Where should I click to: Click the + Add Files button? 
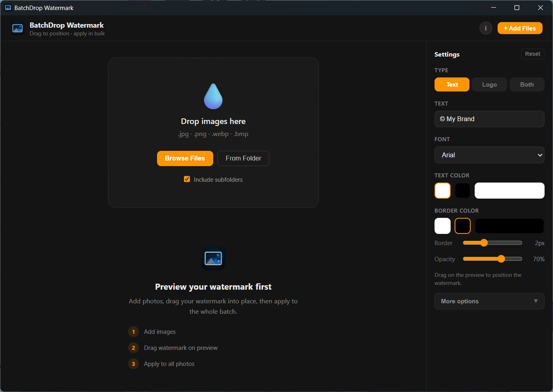(520, 28)
